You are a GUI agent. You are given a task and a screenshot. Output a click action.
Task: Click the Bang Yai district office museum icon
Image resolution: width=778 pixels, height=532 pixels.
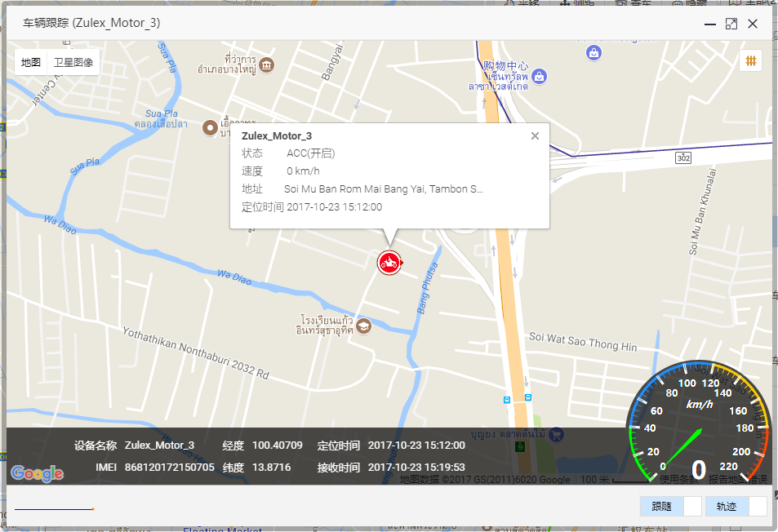(267, 65)
